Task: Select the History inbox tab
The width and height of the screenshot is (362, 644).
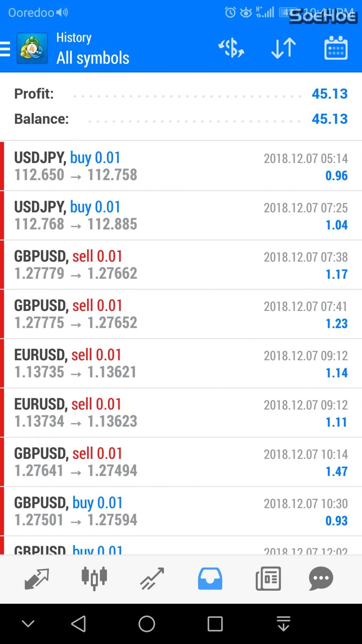Action: [x=210, y=579]
